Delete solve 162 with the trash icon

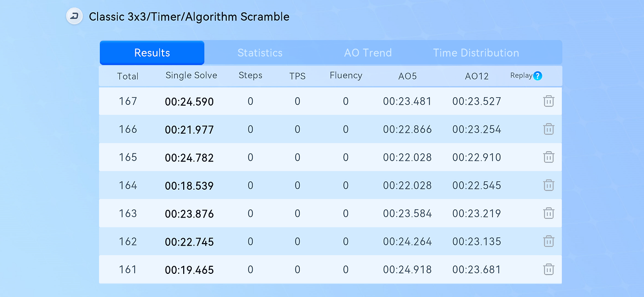[548, 242]
